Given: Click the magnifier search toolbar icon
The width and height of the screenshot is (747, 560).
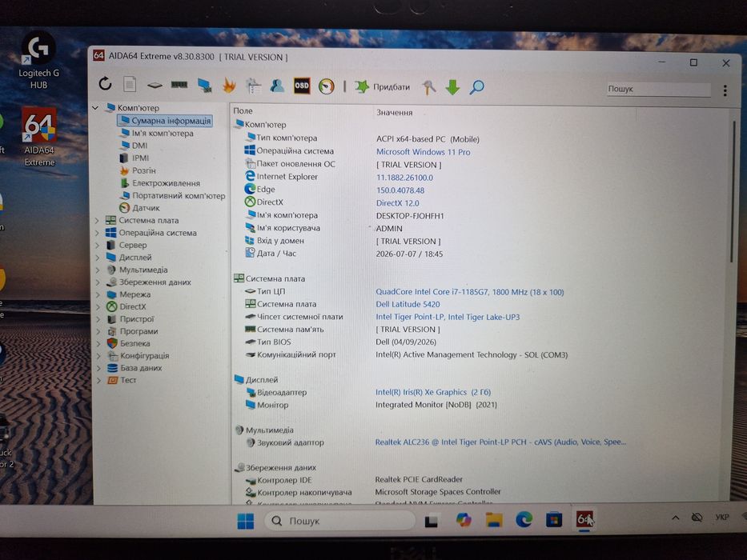Looking at the screenshot, I should click(477, 87).
